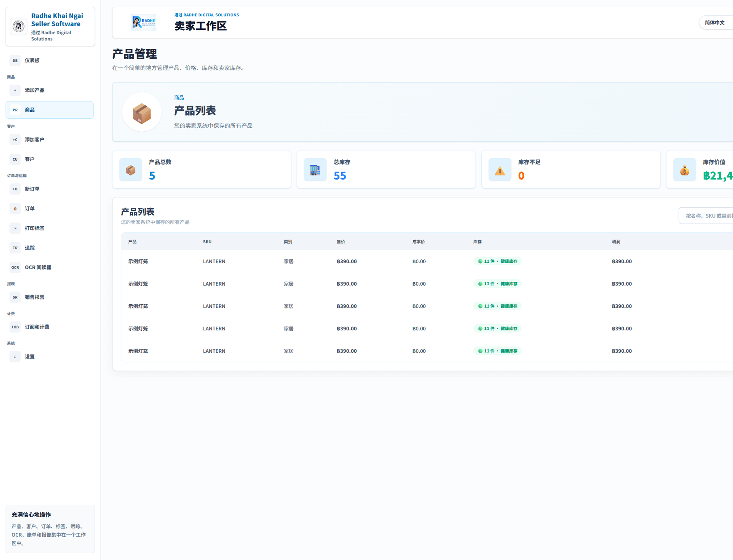Open the 简体中文 language selector
Viewport: 733px width, 560px height.
(x=716, y=23)
